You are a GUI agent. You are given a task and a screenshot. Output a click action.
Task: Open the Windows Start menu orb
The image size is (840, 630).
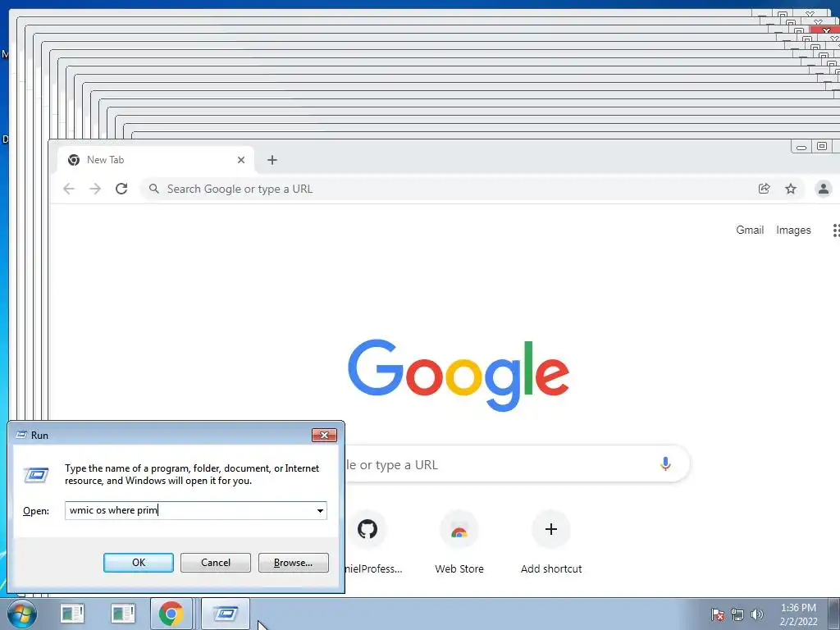pos(21,614)
